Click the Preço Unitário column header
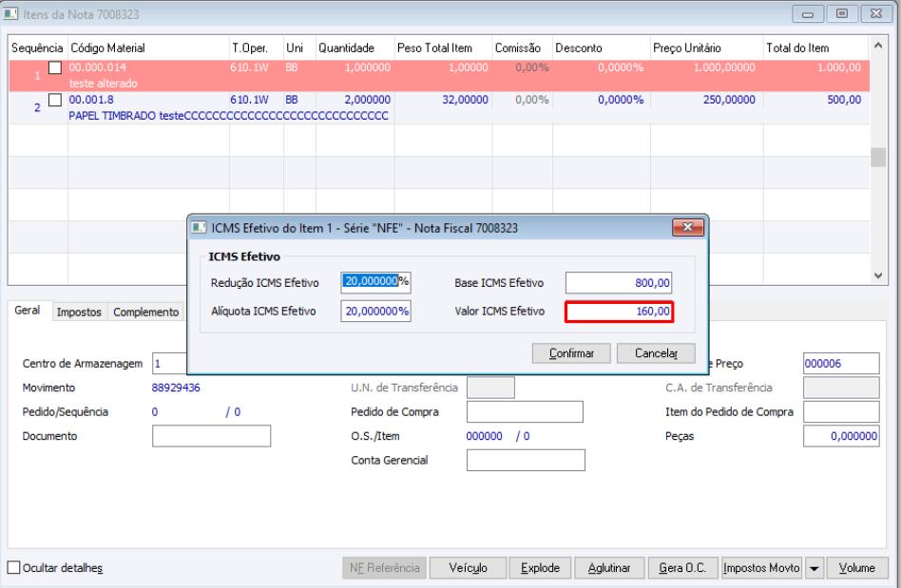The width and height of the screenshot is (901, 588). click(707, 48)
